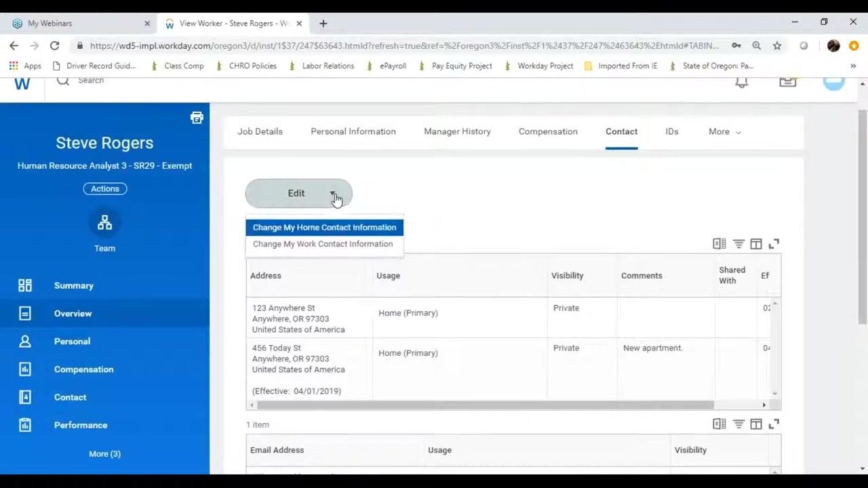Select the IDs tab
Viewport: 868px width, 488px height.
point(672,131)
